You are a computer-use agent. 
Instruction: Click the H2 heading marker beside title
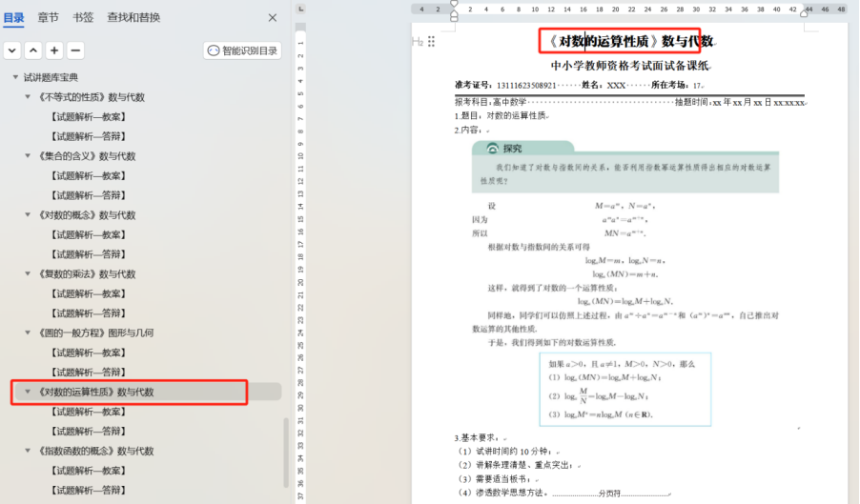418,42
